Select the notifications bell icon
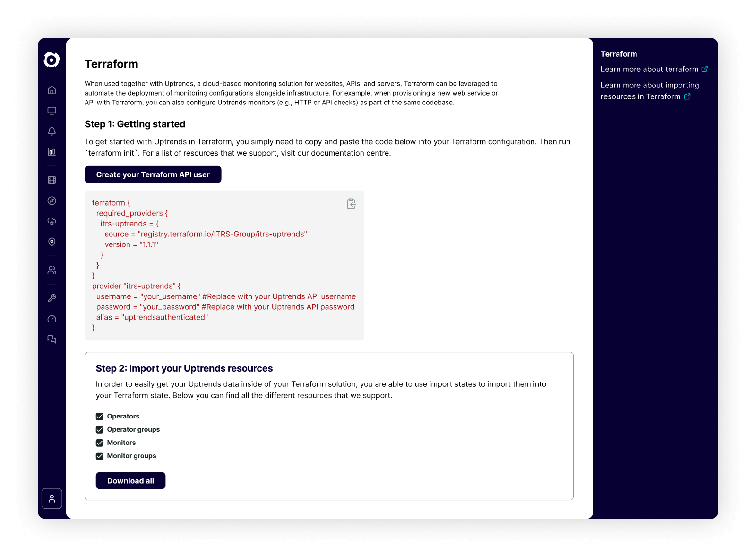The width and height of the screenshot is (756, 557). (x=52, y=131)
